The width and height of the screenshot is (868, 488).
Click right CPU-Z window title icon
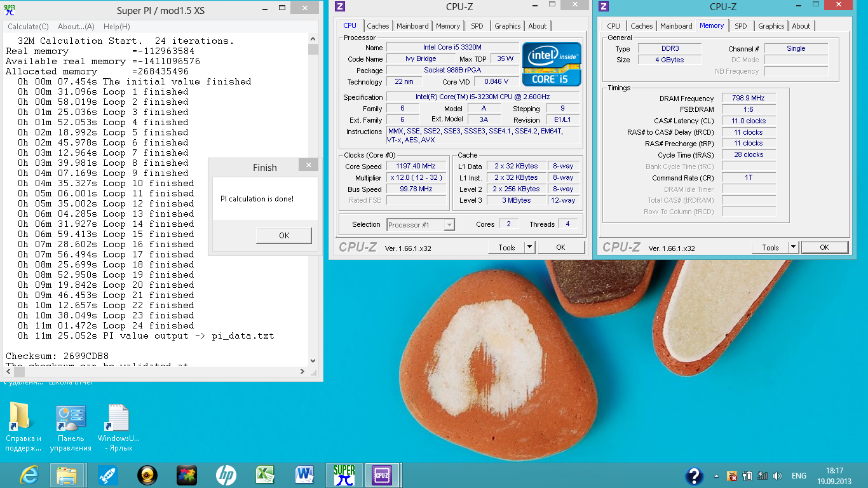604,6
